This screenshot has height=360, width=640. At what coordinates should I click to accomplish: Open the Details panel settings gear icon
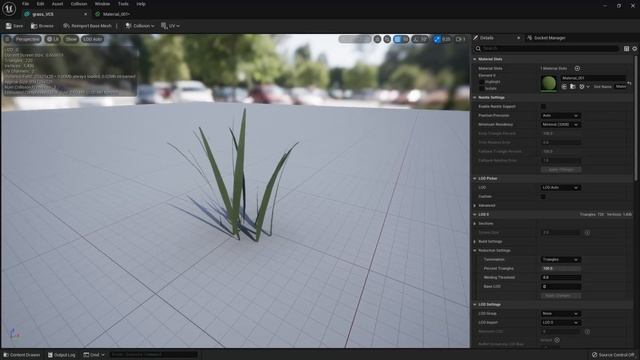(x=635, y=49)
